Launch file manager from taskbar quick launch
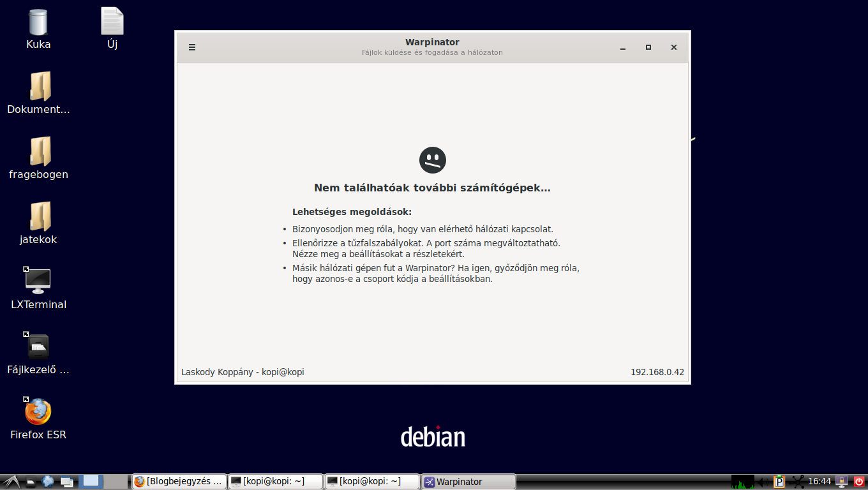 pyautogui.click(x=31, y=482)
